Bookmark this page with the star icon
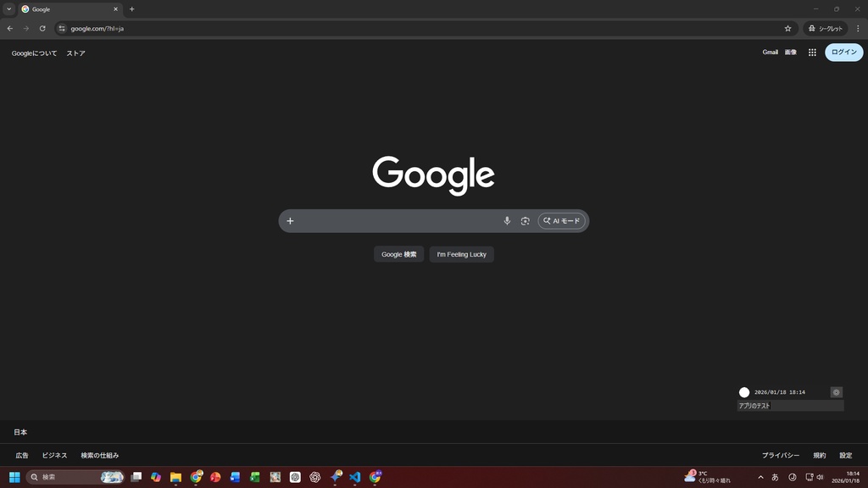The image size is (868, 488). [x=787, y=28]
